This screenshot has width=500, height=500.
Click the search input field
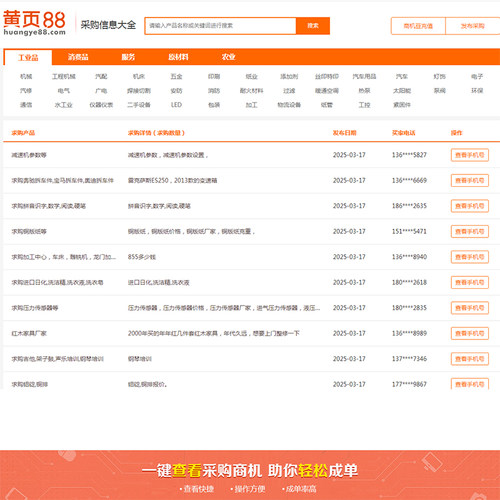coord(220,26)
